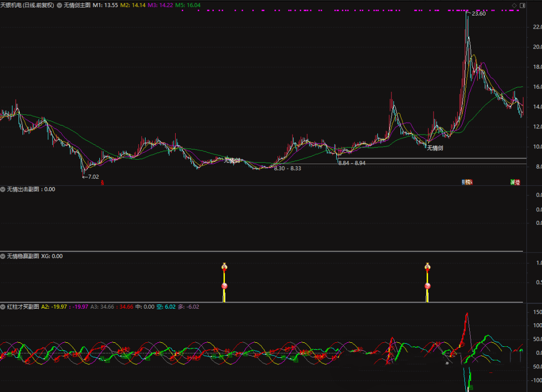
Task: Click the 无情剑主图 indicator name
Action: point(77,5)
